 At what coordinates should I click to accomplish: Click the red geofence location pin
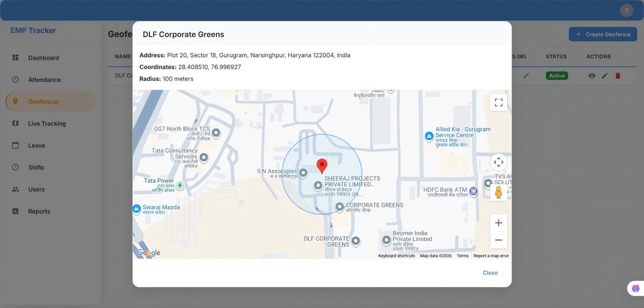coord(322,165)
